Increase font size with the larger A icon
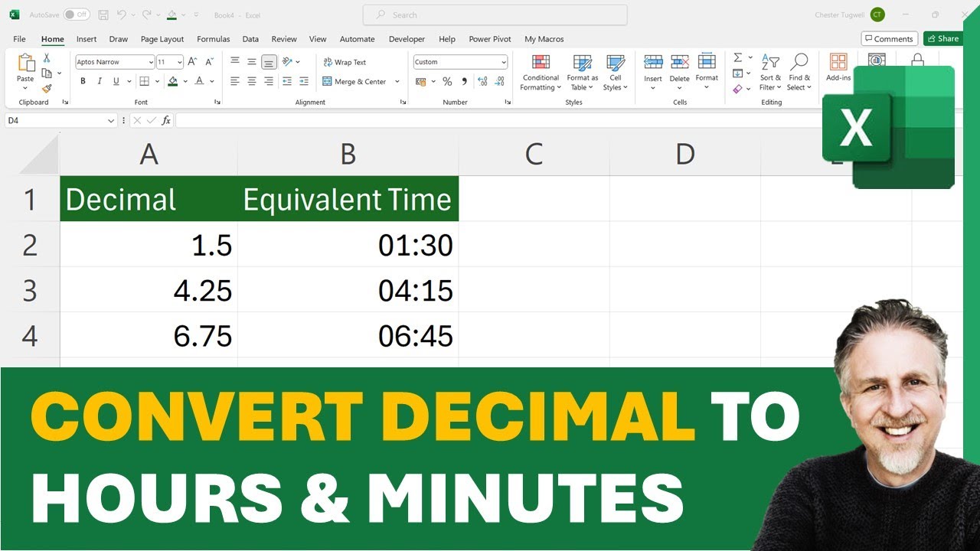The width and height of the screenshot is (980, 551). [x=192, y=62]
